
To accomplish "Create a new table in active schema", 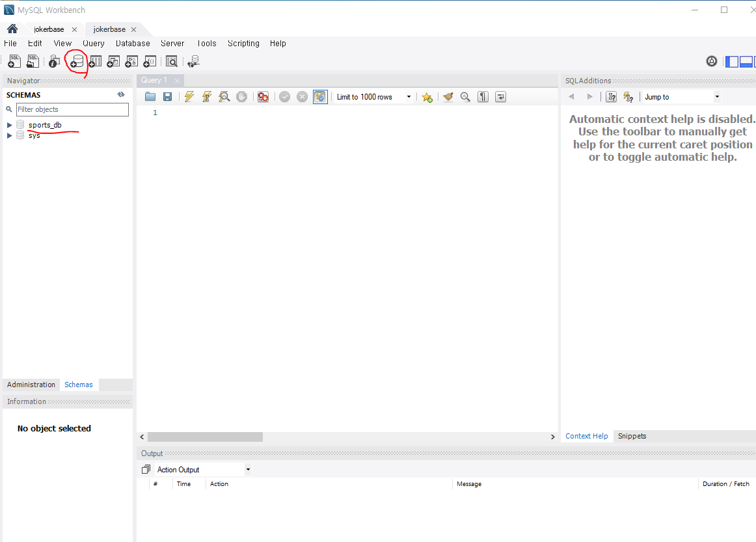I will (95, 61).
